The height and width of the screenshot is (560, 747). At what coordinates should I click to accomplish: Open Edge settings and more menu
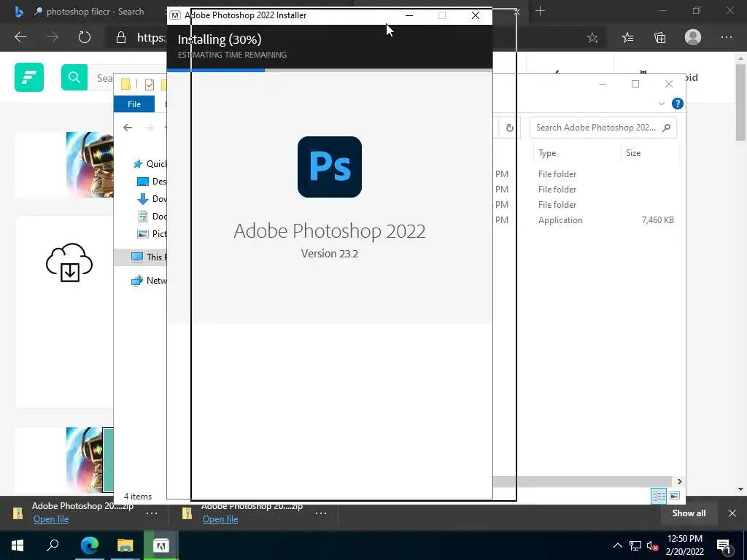(x=726, y=37)
